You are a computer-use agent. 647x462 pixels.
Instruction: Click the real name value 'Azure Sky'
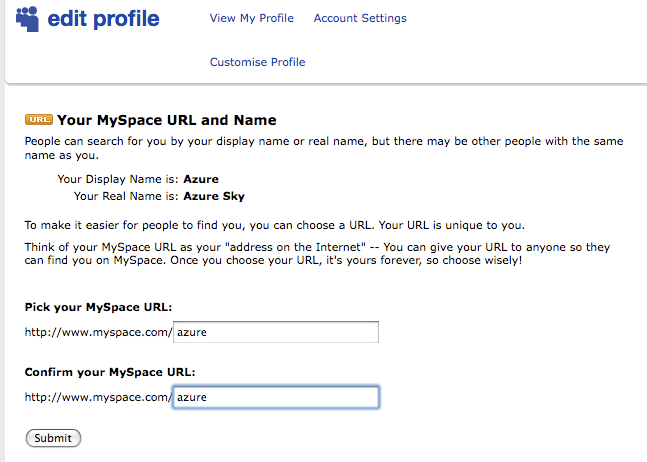point(214,196)
